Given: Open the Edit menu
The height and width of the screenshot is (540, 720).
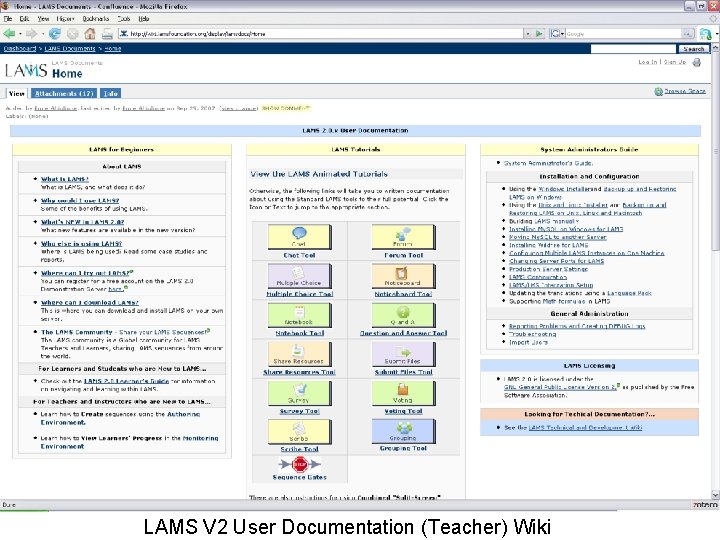Looking at the screenshot, I should [24, 19].
